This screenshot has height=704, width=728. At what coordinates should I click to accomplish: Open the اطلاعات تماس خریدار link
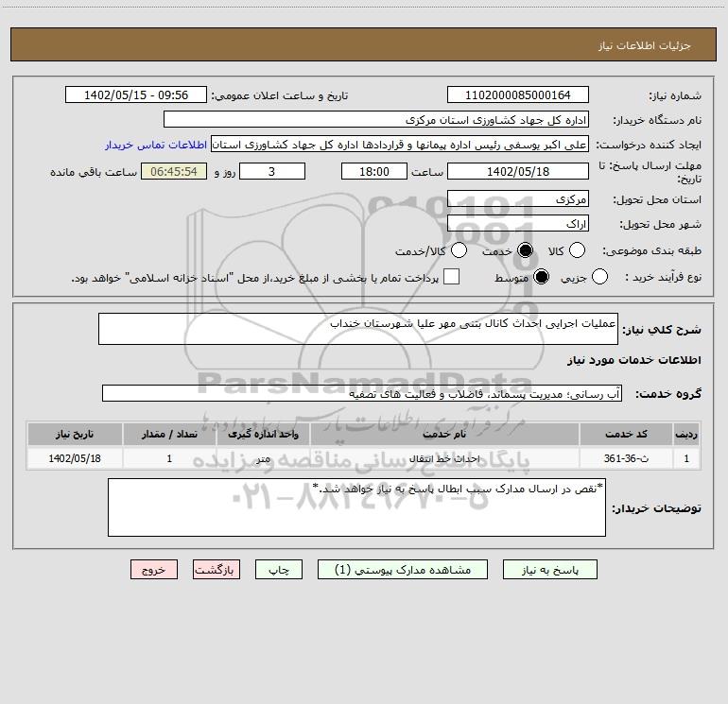coord(156,145)
